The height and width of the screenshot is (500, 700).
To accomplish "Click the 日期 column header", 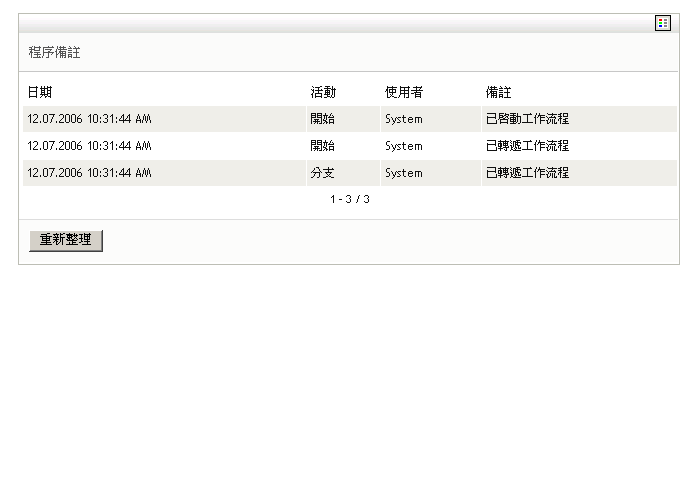I will coord(40,93).
